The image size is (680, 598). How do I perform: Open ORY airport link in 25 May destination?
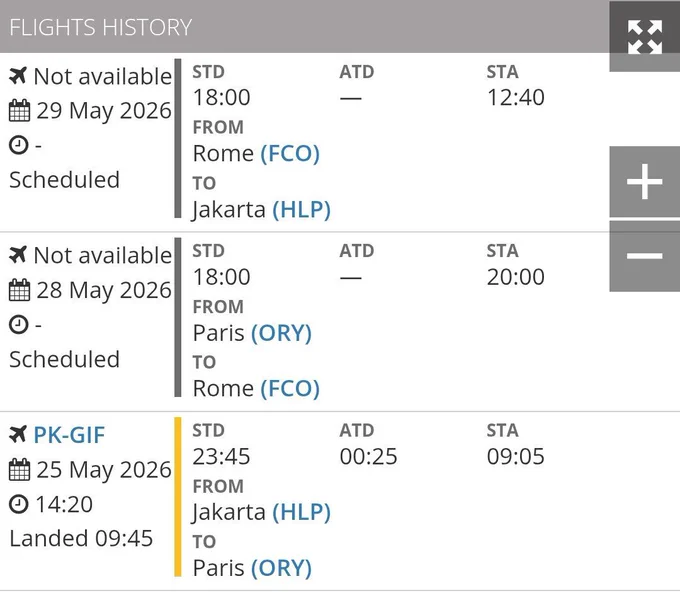[x=281, y=568]
